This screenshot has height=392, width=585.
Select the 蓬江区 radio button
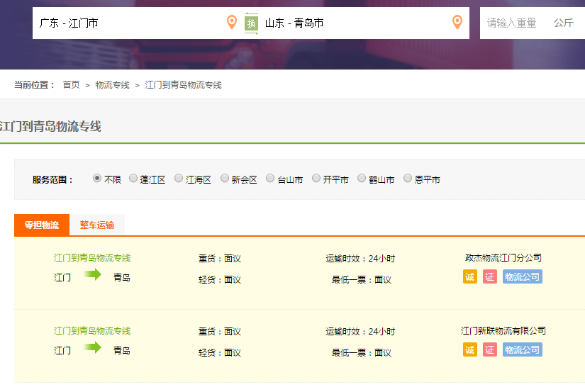click(x=133, y=179)
